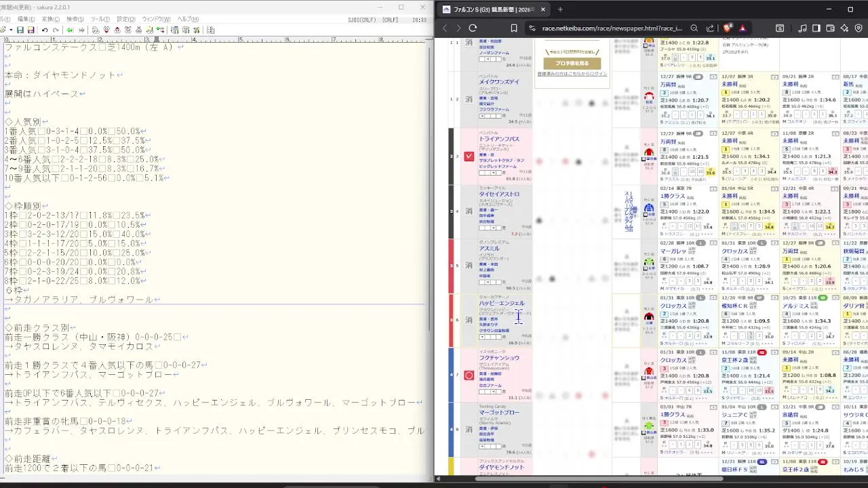Expand the 12/20 中京 9R race cell
The width and height of the screenshot is (868, 488).
(774, 298)
